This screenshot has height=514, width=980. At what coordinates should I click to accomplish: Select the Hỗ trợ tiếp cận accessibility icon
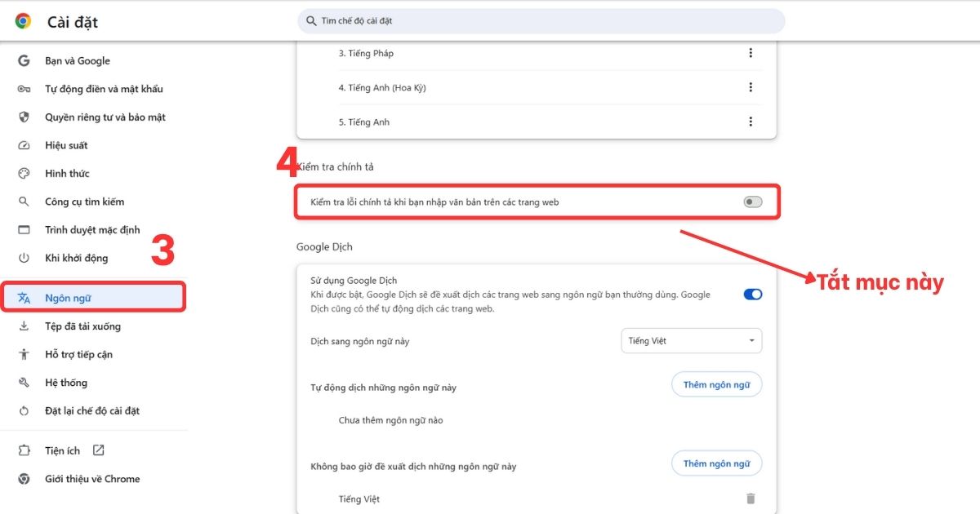(x=24, y=353)
